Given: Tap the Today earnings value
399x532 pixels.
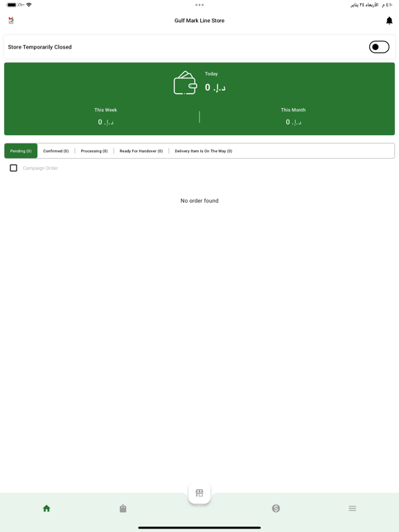Looking at the screenshot, I should coord(215,87).
